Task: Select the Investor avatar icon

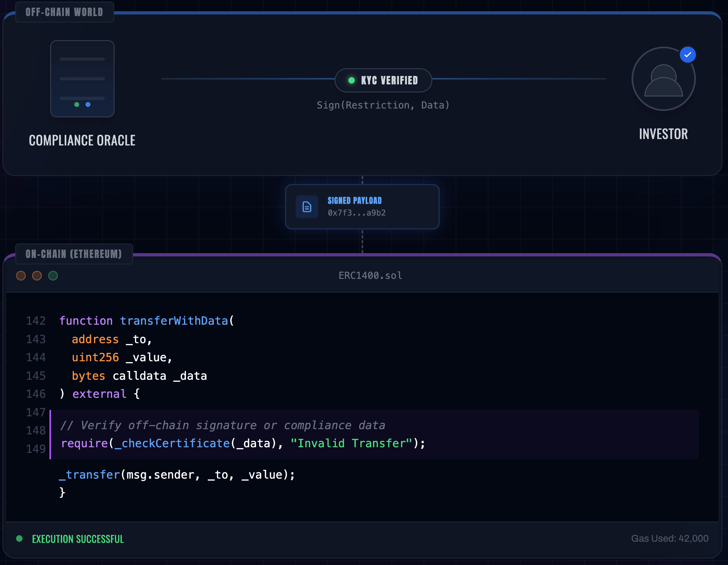Action: coord(663,79)
